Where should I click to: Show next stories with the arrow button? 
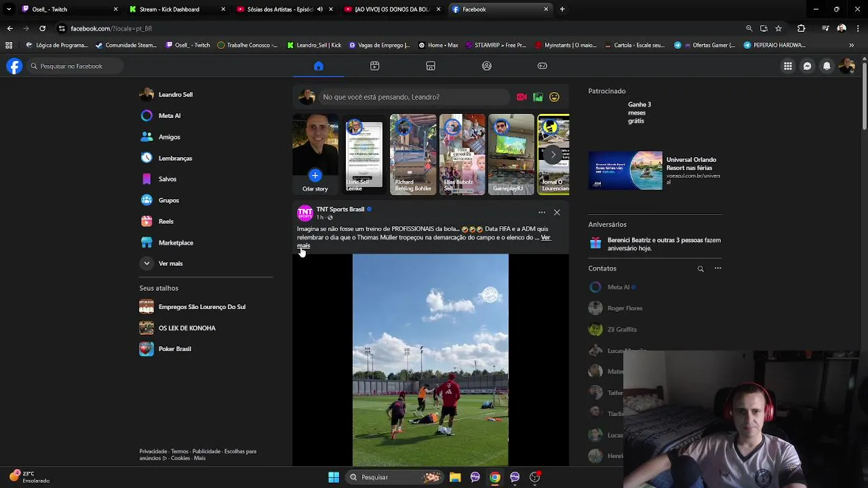(x=553, y=155)
